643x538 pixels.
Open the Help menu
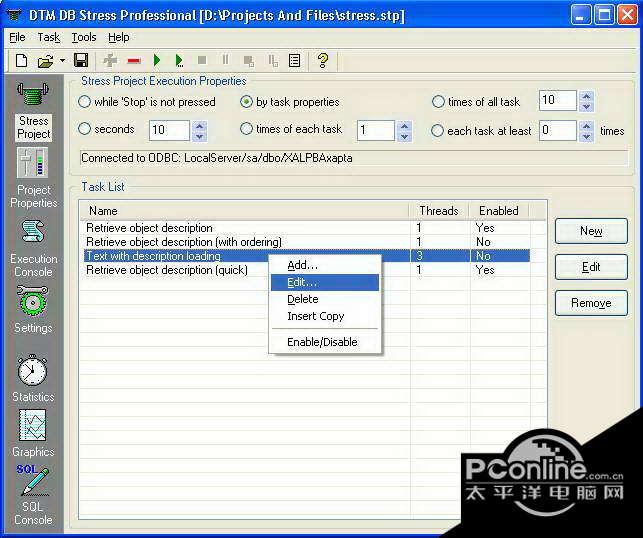(x=119, y=37)
